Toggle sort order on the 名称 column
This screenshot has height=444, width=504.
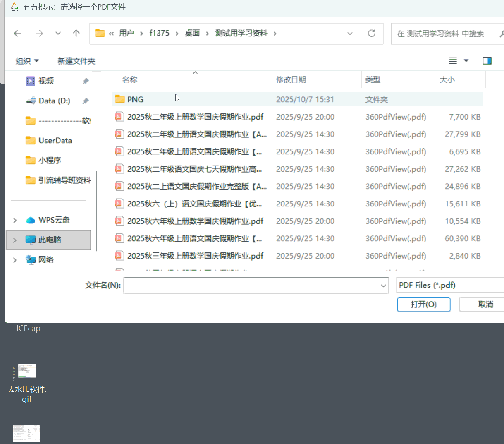pos(129,79)
